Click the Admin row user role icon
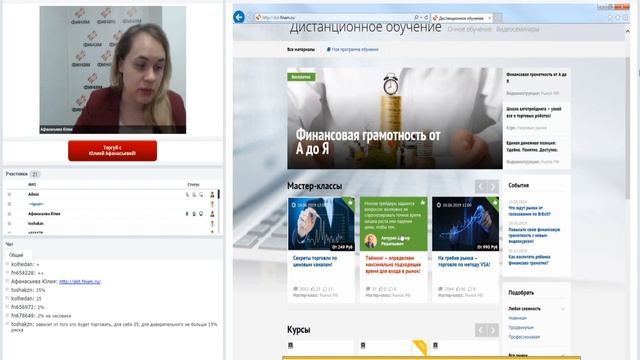 [212, 195]
